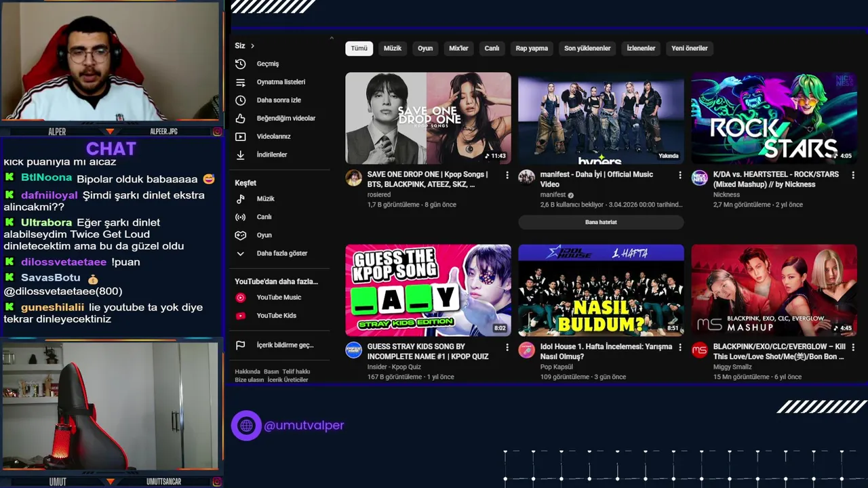
Task: Open the Hakkında footer link
Action: click(x=247, y=371)
